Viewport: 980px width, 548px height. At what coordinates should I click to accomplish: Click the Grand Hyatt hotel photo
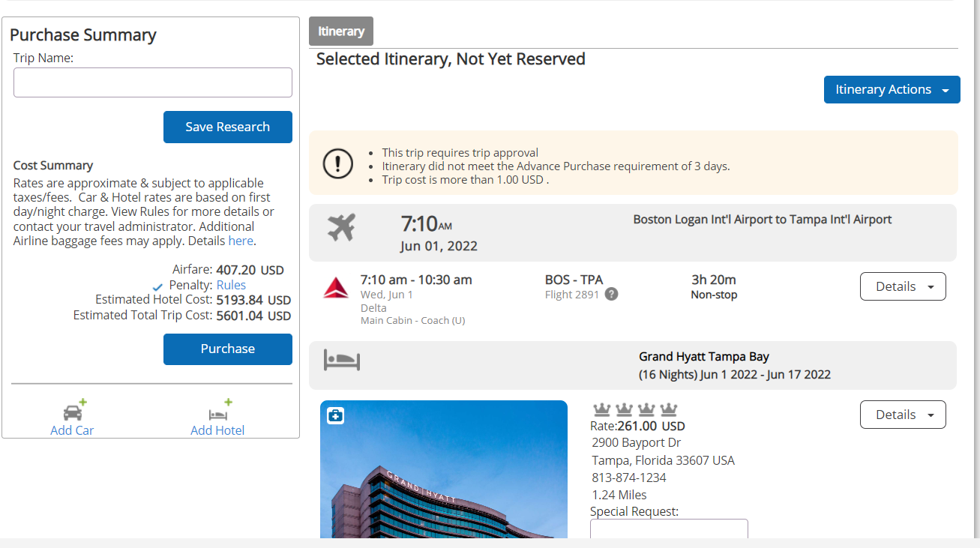pos(444,480)
